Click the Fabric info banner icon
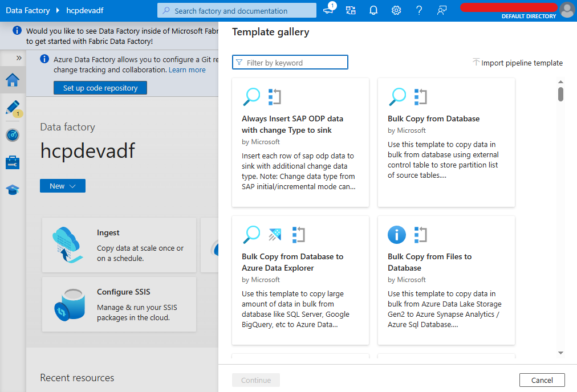Screen dimensions: 577x392 pyautogui.click(x=17, y=31)
